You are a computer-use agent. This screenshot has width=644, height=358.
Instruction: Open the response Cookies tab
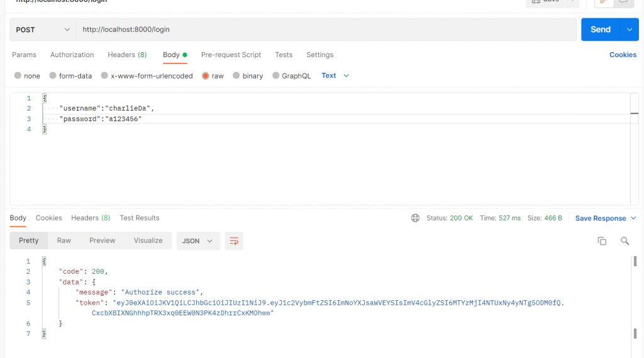click(x=48, y=218)
